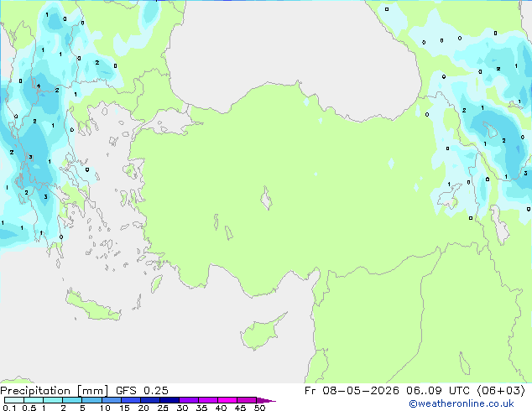The image size is (532, 411).
Task: Click the '(06+03)' forecast run label
Action: click(501, 391)
